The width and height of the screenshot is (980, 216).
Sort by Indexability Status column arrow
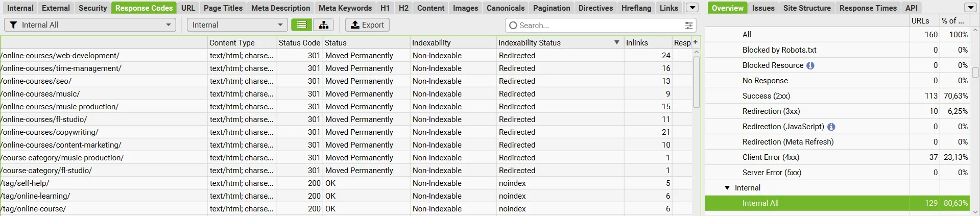tap(616, 42)
